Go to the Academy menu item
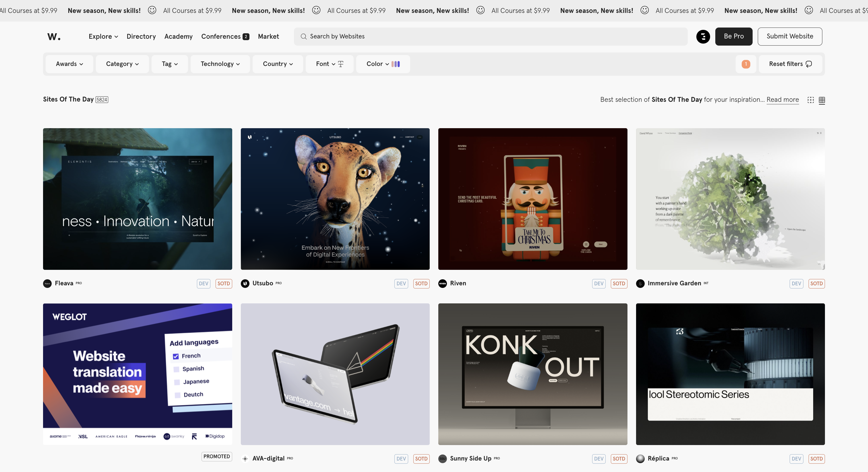Image resolution: width=868 pixels, height=472 pixels. (x=178, y=36)
